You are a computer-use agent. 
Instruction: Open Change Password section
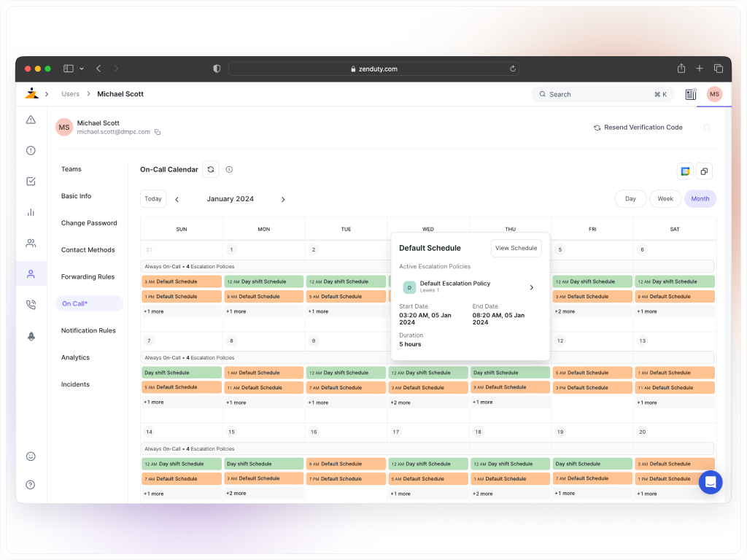pos(89,223)
